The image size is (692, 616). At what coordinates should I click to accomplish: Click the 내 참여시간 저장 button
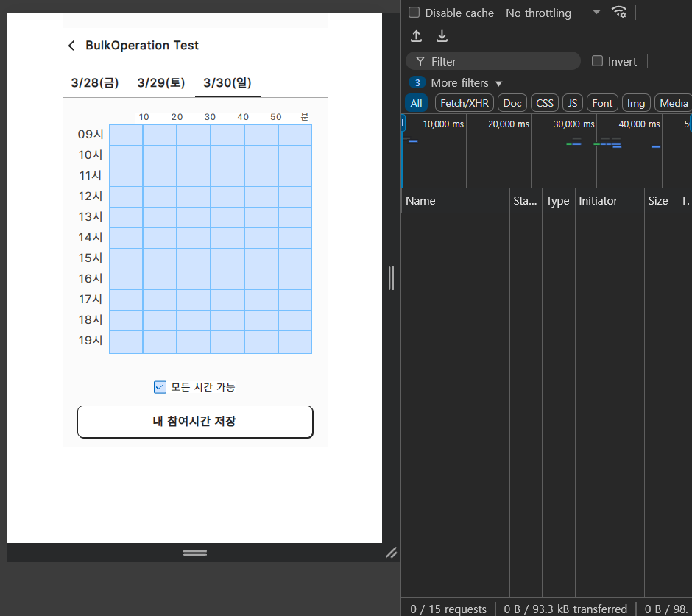[195, 422]
